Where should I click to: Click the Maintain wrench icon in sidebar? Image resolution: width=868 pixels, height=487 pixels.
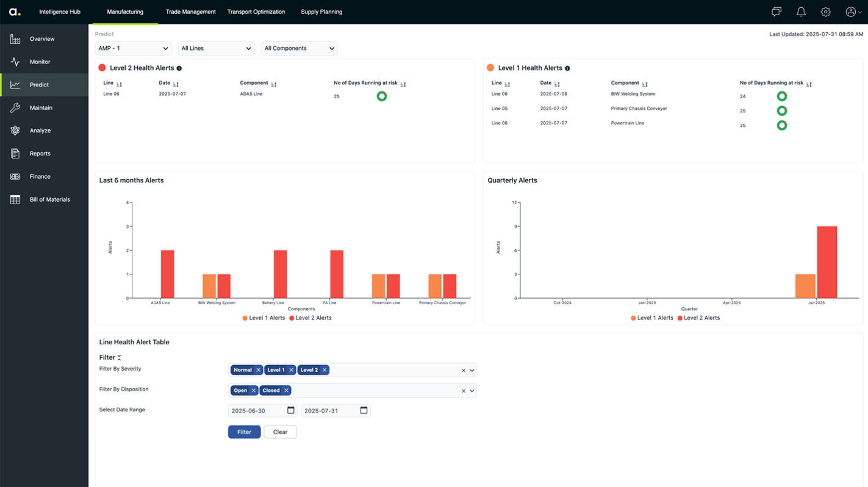click(15, 108)
